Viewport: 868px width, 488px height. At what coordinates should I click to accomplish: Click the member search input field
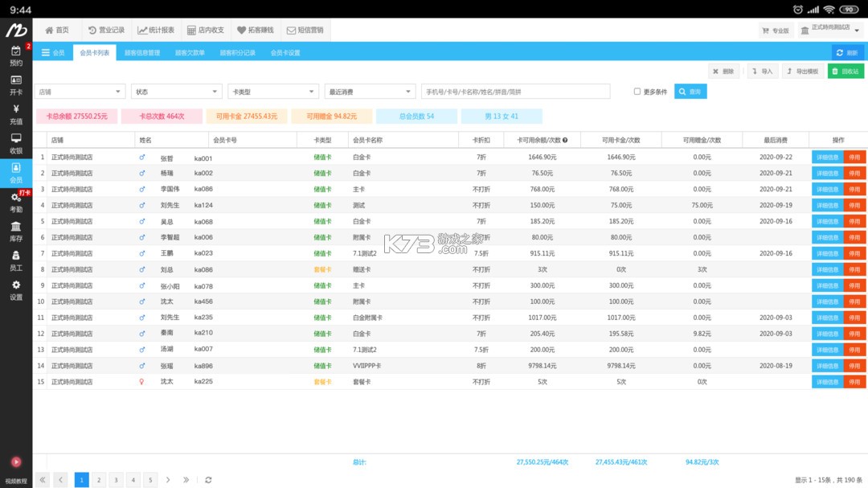515,92
